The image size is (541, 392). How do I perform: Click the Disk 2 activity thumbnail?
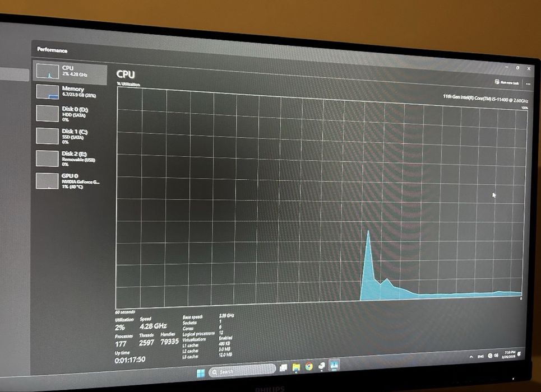(47, 158)
